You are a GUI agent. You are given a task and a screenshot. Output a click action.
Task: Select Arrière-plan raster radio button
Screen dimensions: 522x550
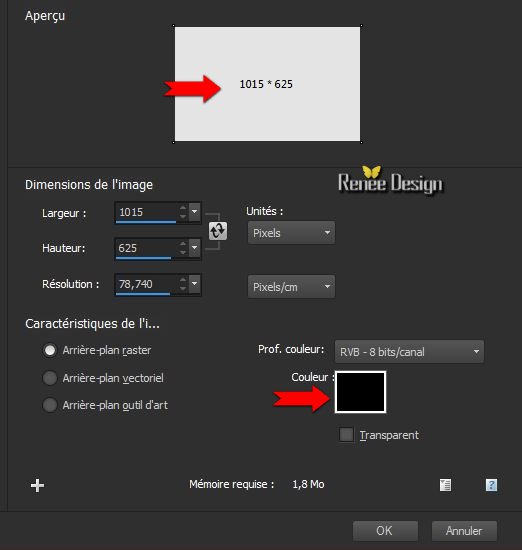click(x=50, y=350)
